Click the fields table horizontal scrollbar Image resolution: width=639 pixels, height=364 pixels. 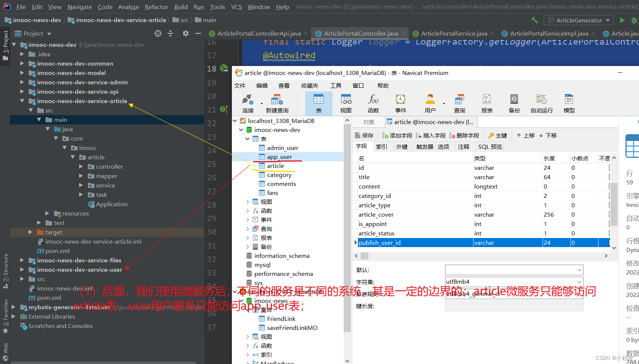click(481, 256)
